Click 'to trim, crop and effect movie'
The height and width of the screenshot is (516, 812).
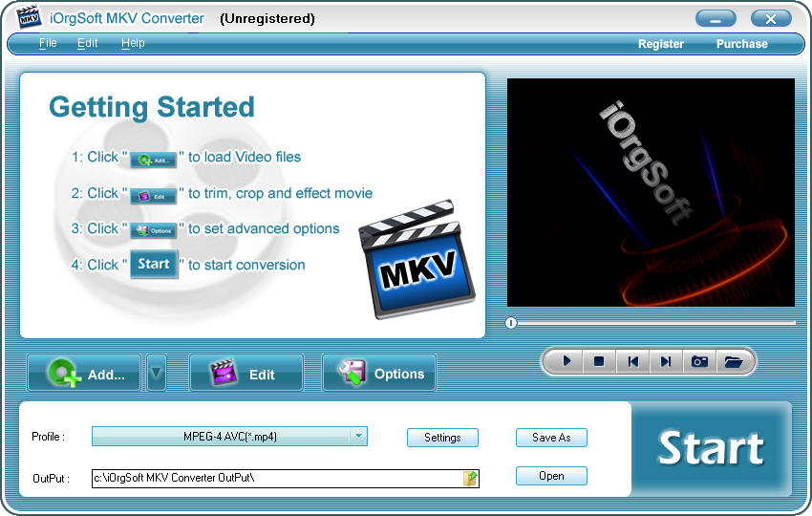(x=280, y=193)
